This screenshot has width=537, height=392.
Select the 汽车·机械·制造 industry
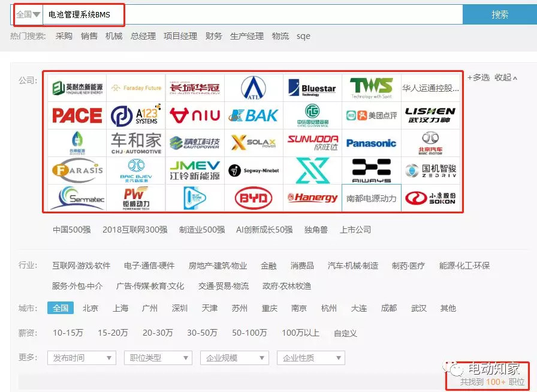tap(353, 266)
